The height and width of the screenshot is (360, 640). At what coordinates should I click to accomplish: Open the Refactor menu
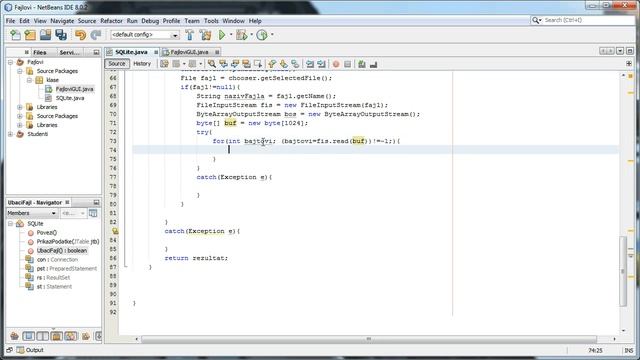click(111, 21)
